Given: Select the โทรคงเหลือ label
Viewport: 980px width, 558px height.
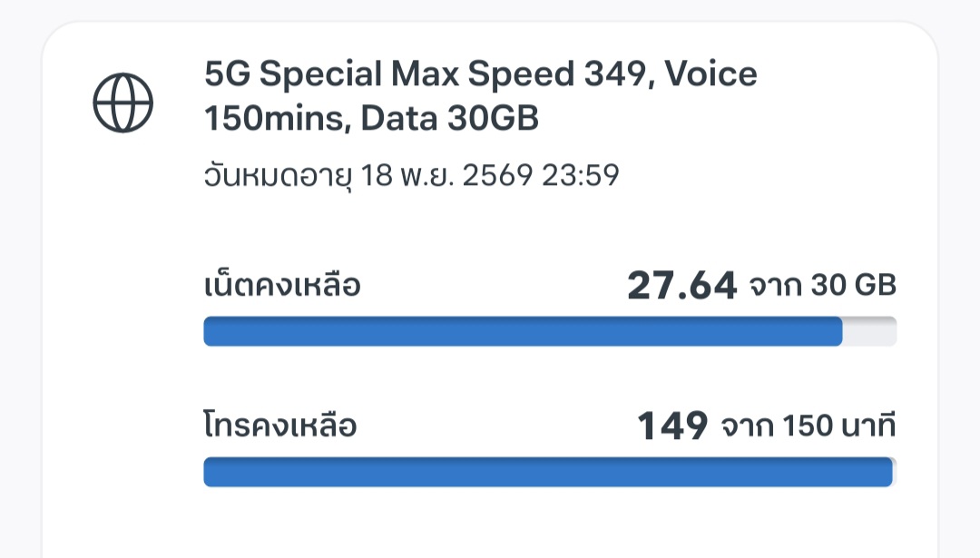Looking at the screenshot, I should click(x=280, y=426).
